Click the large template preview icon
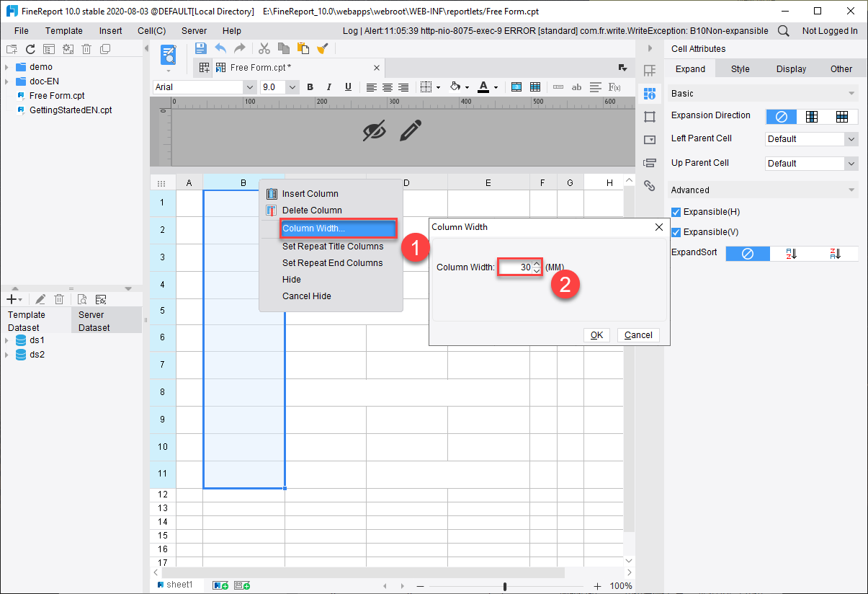The height and width of the screenshot is (594, 868). (x=169, y=55)
